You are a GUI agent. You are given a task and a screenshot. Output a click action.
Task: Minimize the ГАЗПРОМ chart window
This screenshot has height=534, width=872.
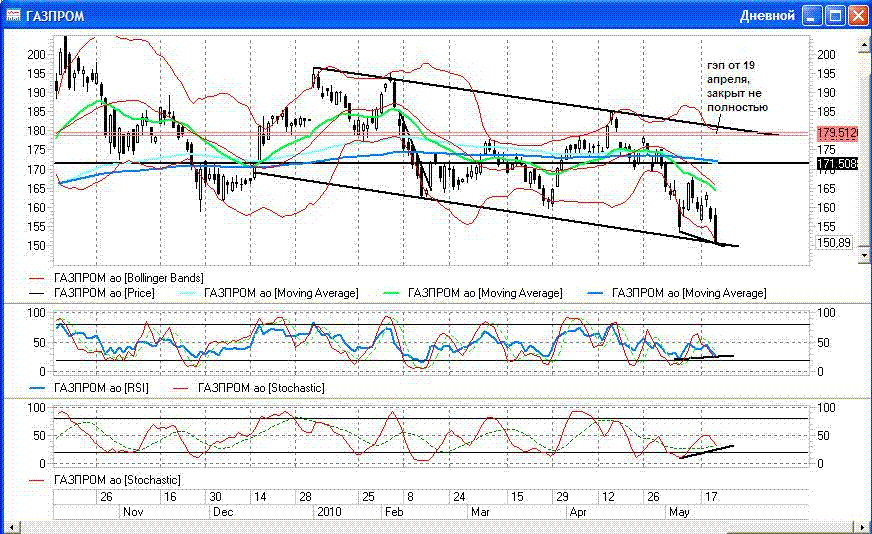pos(812,16)
